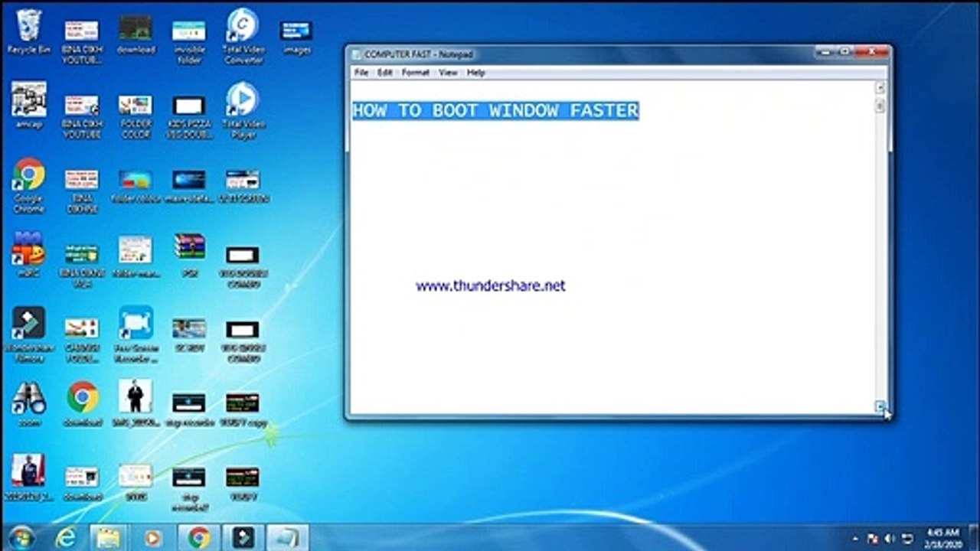
Task: Switch to Notepad taskbar button
Action: (288, 537)
